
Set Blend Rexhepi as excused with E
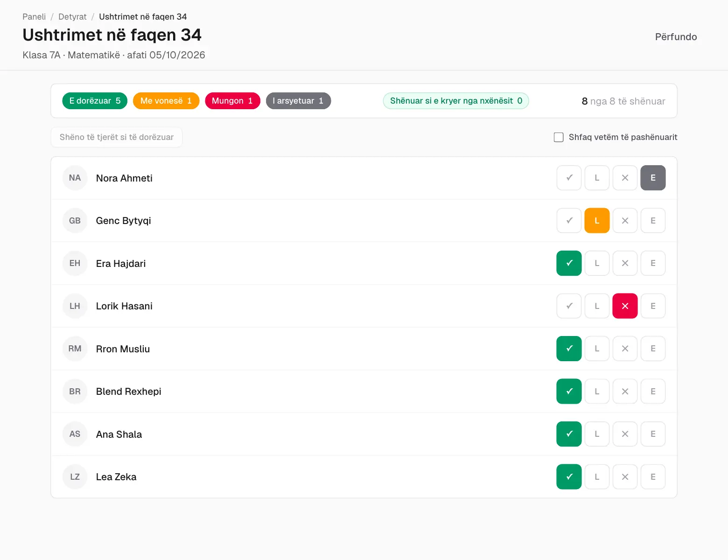coord(653,391)
